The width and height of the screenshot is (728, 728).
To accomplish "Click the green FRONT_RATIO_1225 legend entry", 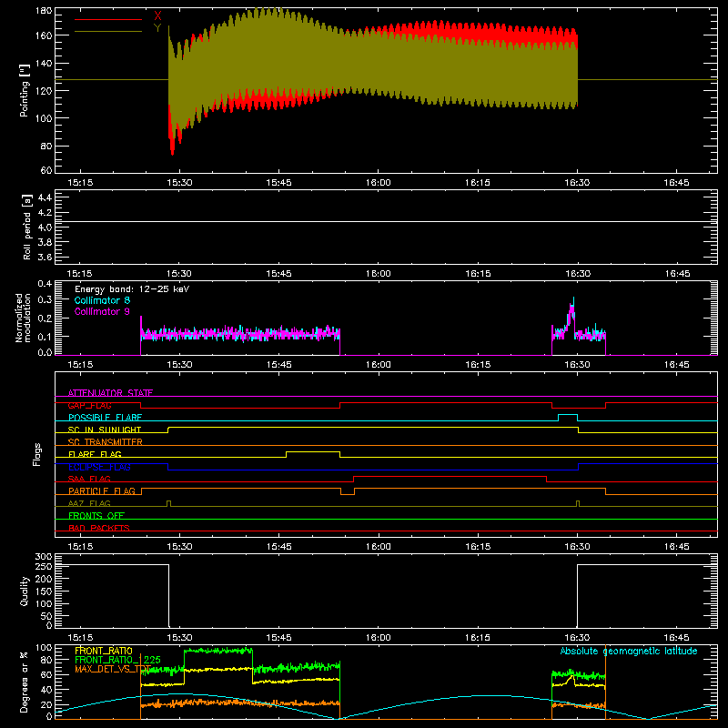I will [118, 660].
